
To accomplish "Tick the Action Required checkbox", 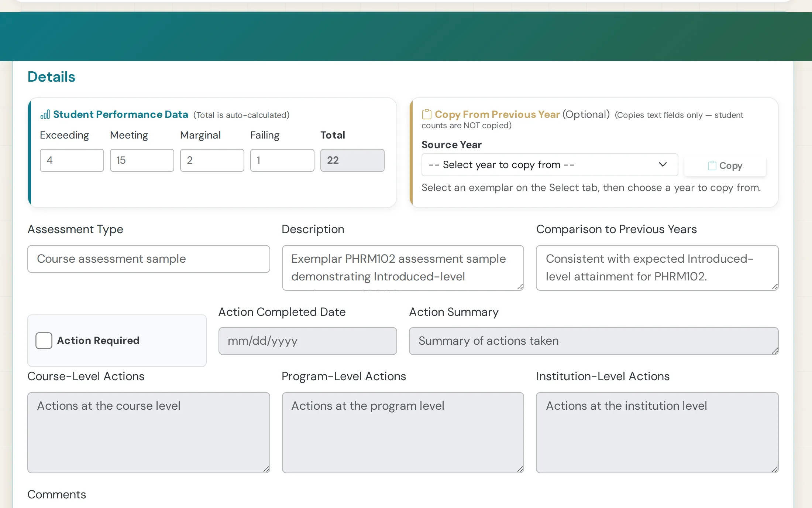I will pyautogui.click(x=44, y=340).
